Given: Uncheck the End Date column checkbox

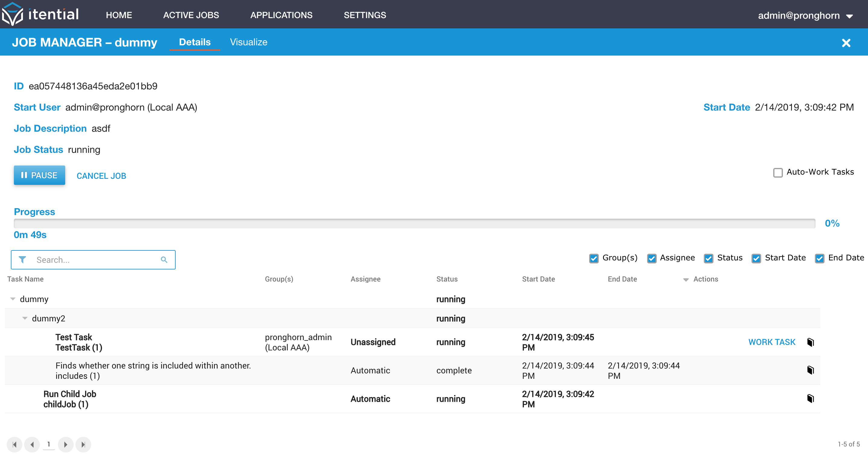Looking at the screenshot, I should click(819, 258).
